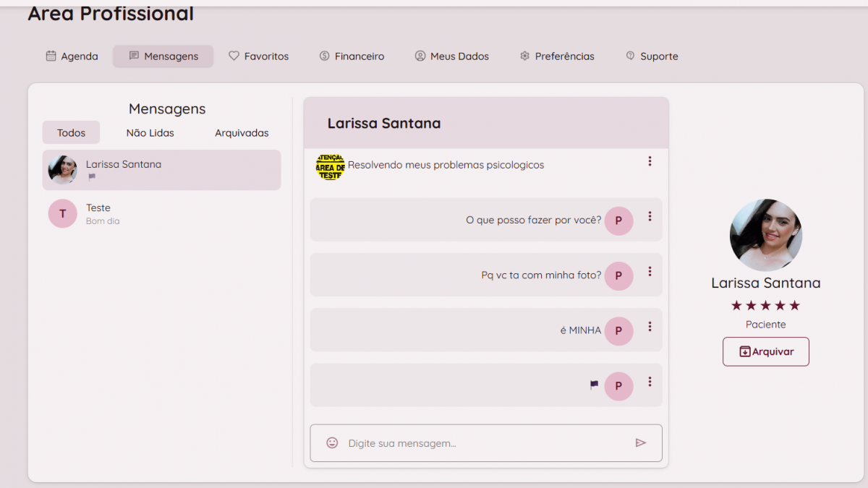868x488 pixels.
Task: Click Larissa Santana's large profile photo
Action: tap(765, 236)
